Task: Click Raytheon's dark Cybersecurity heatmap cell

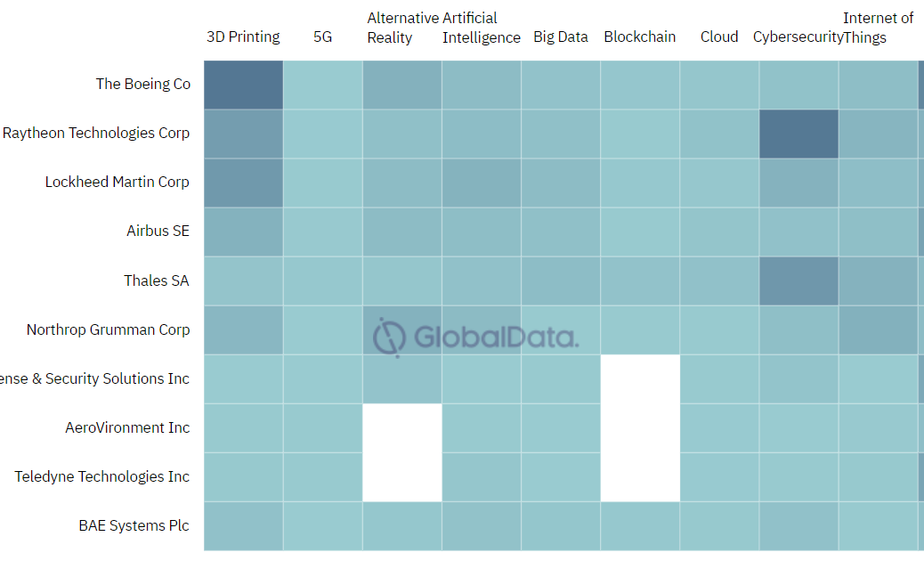Action: pyautogui.click(x=798, y=134)
